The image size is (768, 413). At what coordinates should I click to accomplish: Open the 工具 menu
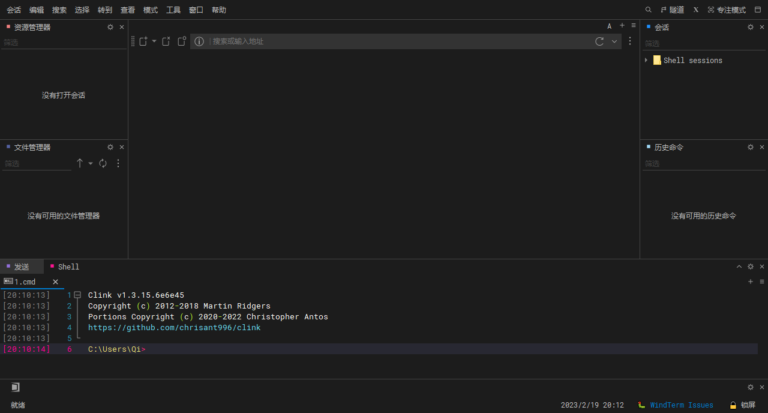point(173,9)
